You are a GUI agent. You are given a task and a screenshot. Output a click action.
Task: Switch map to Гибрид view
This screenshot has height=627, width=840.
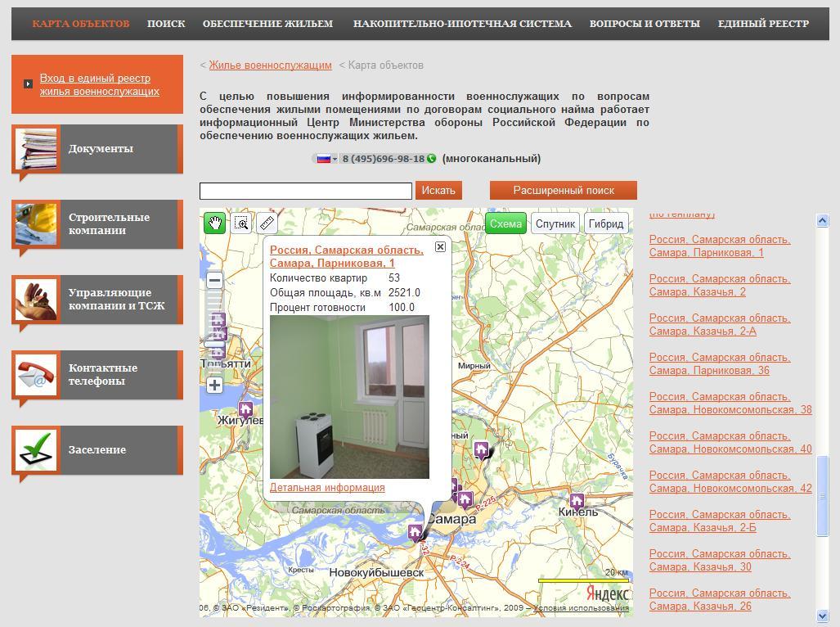pos(606,223)
